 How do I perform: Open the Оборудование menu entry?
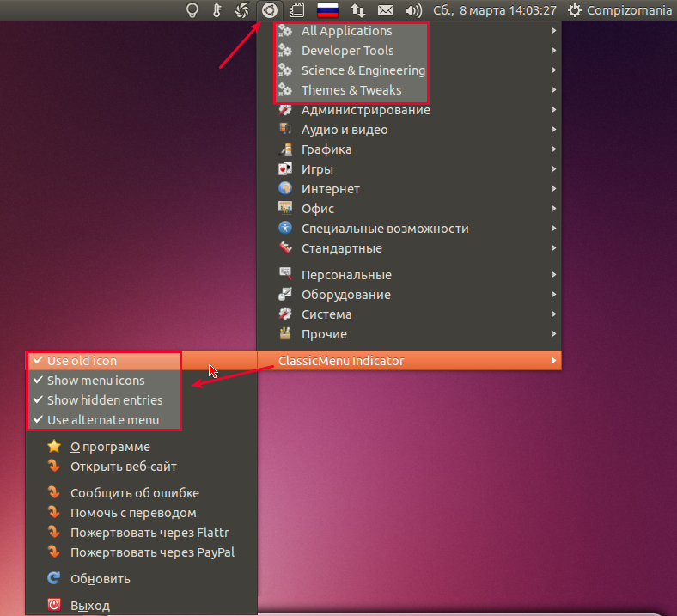click(409, 295)
